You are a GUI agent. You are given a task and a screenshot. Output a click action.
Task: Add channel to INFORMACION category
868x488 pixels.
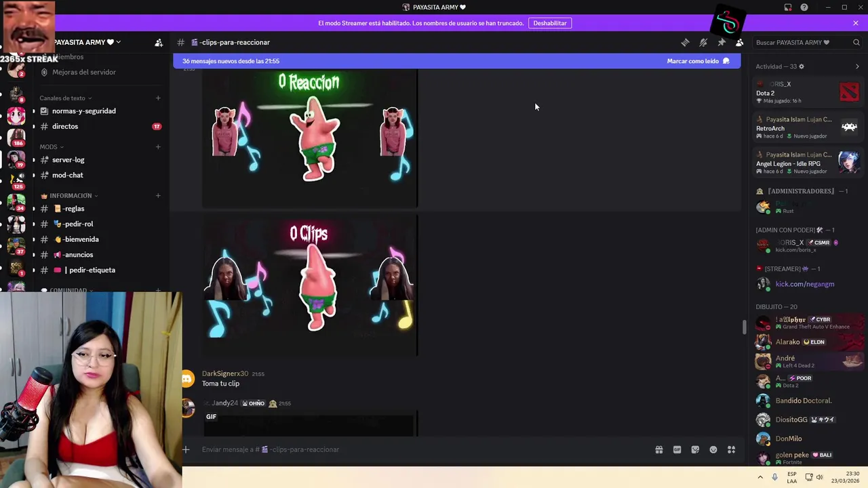pyautogui.click(x=158, y=196)
